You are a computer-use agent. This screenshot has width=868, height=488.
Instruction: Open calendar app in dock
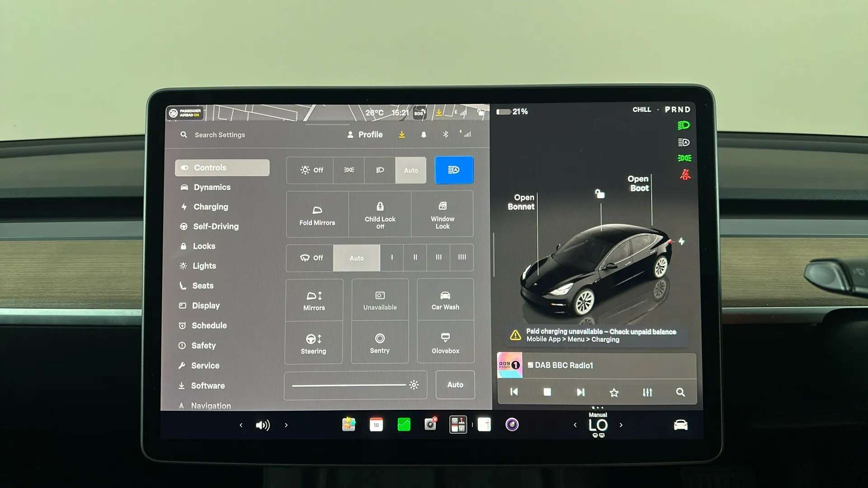[x=376, y=425]
